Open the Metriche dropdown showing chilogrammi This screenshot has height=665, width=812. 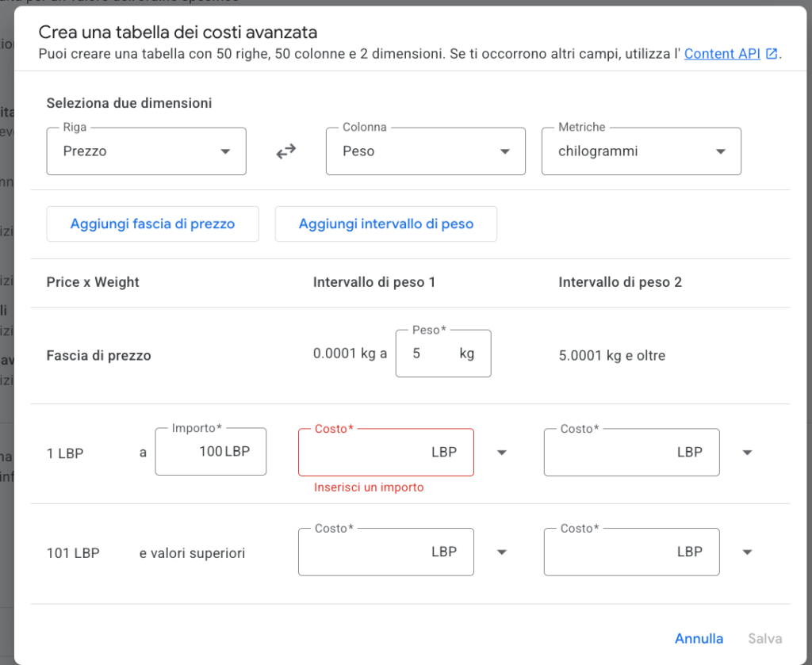[641, 151]
